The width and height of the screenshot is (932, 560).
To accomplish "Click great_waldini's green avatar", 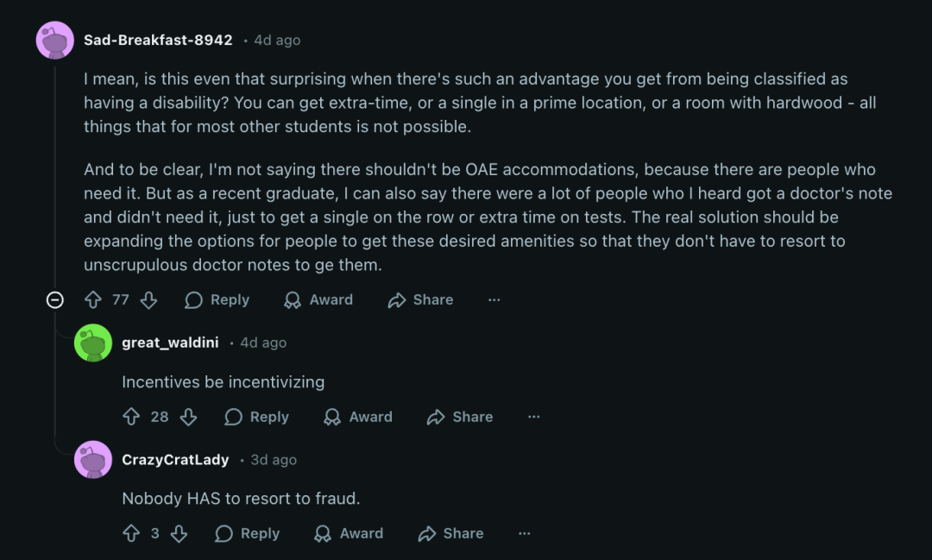I will pos(93,343).
